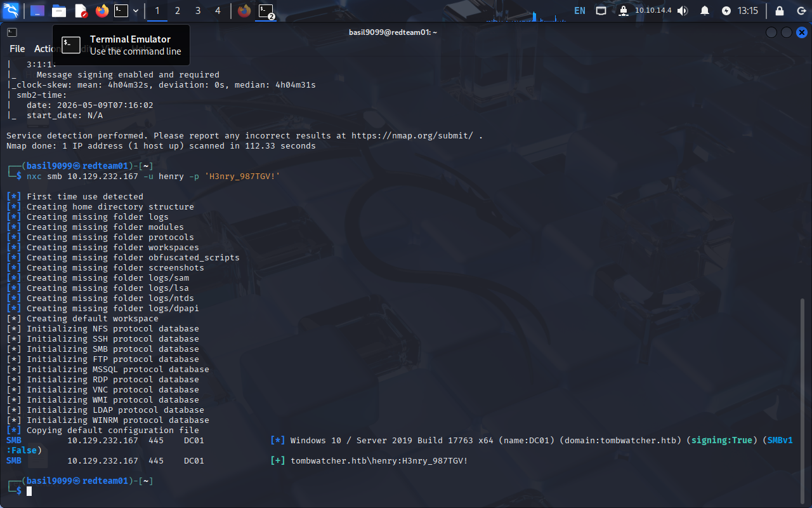Viewport: 812px width, 508px height.
Task: Click the show desktop panel icon
Action: coord(37,11)
